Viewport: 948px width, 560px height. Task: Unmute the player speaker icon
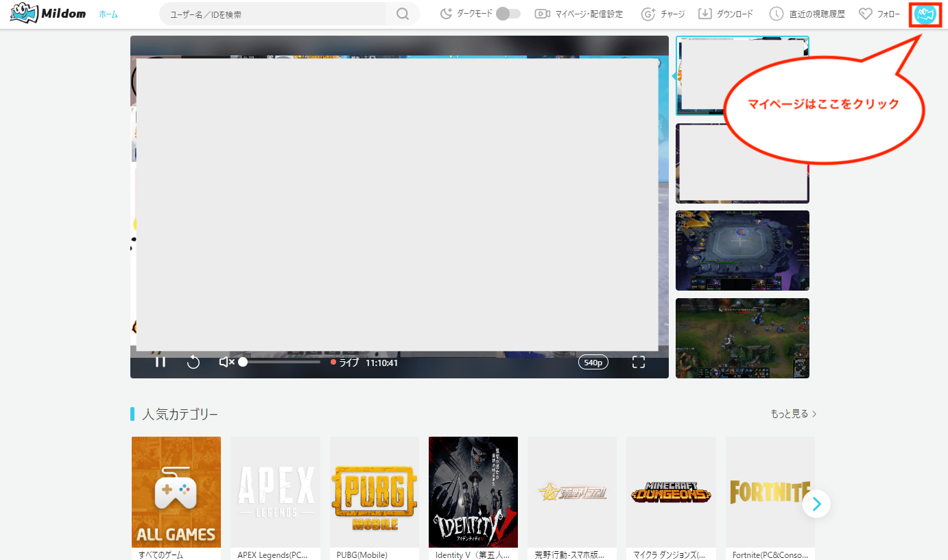[226, 362]
